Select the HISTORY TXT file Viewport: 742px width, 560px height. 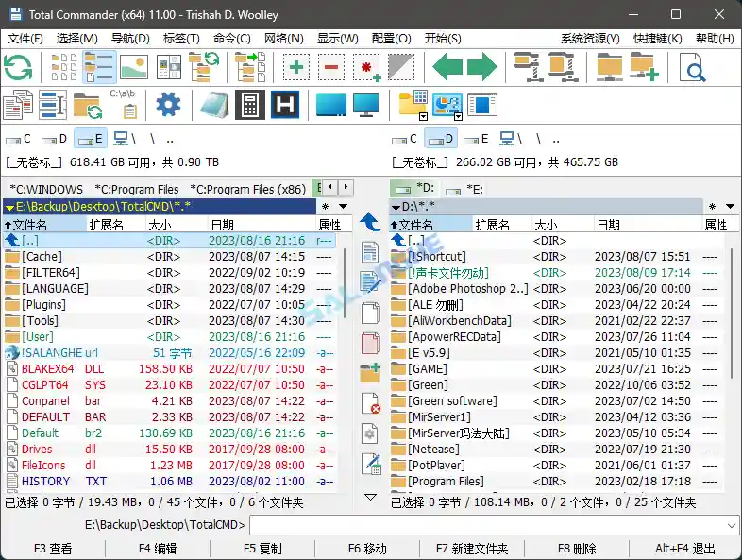[x=169, y=482]
